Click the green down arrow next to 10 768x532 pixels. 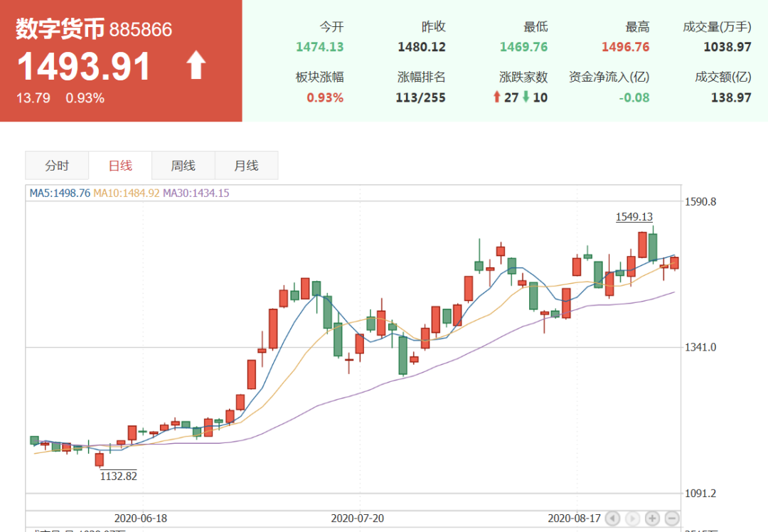[526, 97]
